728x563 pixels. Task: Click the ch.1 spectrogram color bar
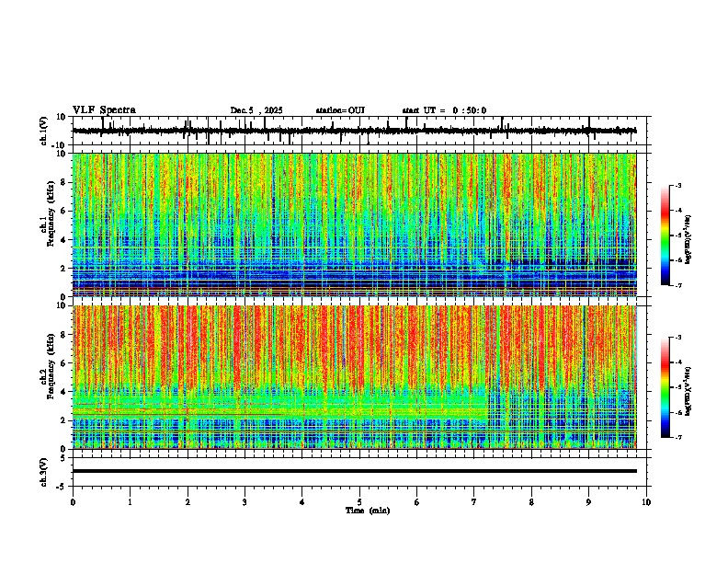pyautogui.click(x=665, y=236)
